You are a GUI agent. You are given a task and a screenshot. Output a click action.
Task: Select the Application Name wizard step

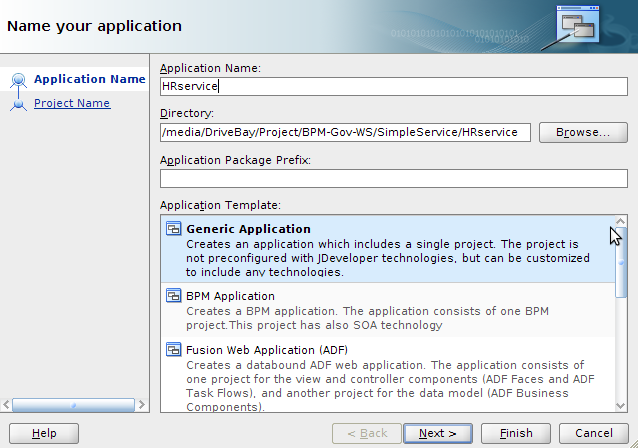pyautogui.click(x=90, y=79)
